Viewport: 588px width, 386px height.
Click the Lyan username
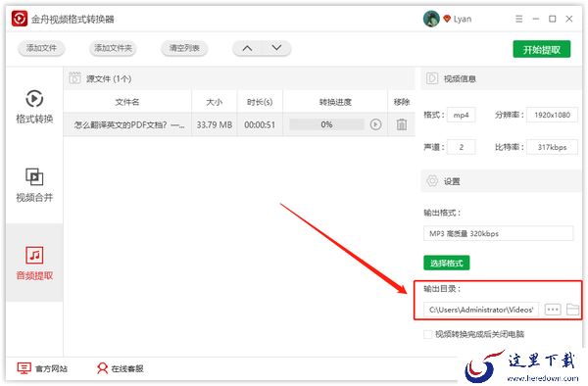click(x=463, y=20)
